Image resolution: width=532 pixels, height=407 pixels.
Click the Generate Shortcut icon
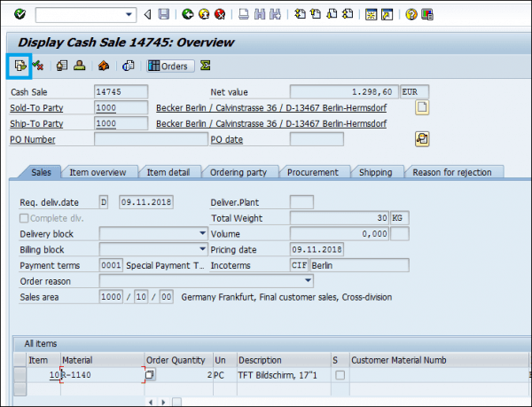tap(387, 14)
